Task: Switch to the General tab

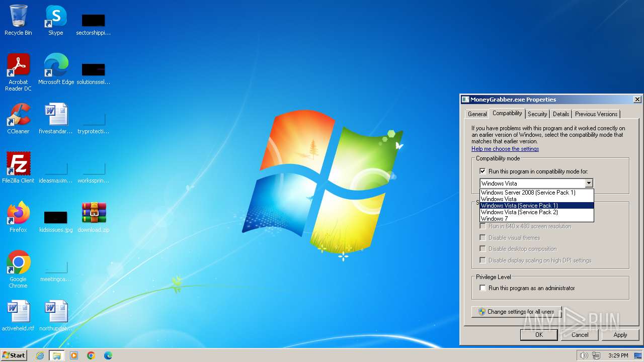Action: coord(477,114)
